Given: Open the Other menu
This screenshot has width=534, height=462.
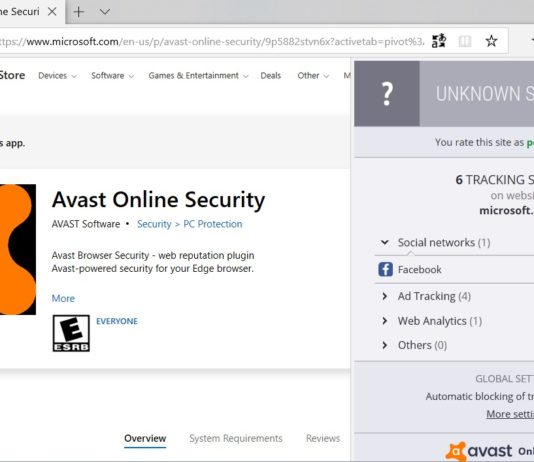Looking at the screenshot, I should (313, 76).
